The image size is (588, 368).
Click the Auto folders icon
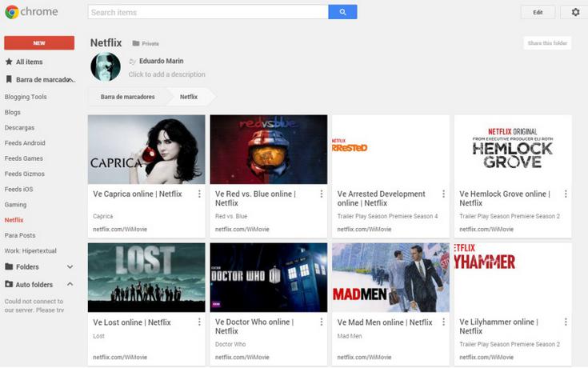pos(9,284)
